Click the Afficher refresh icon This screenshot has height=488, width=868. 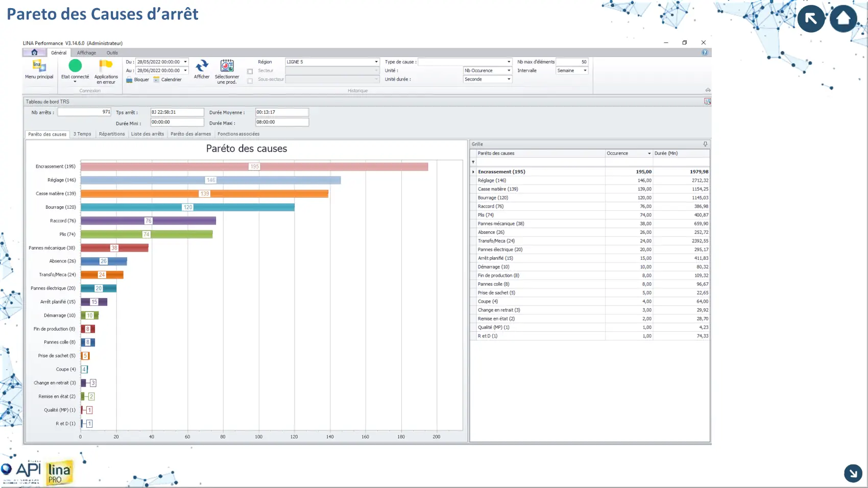coord(202,66)
